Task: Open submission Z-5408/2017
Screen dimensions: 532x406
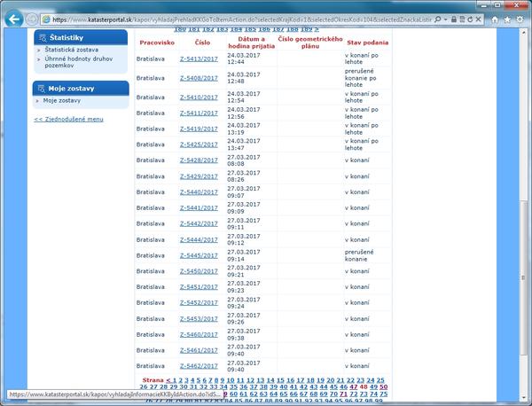Action: pos(199,78)
